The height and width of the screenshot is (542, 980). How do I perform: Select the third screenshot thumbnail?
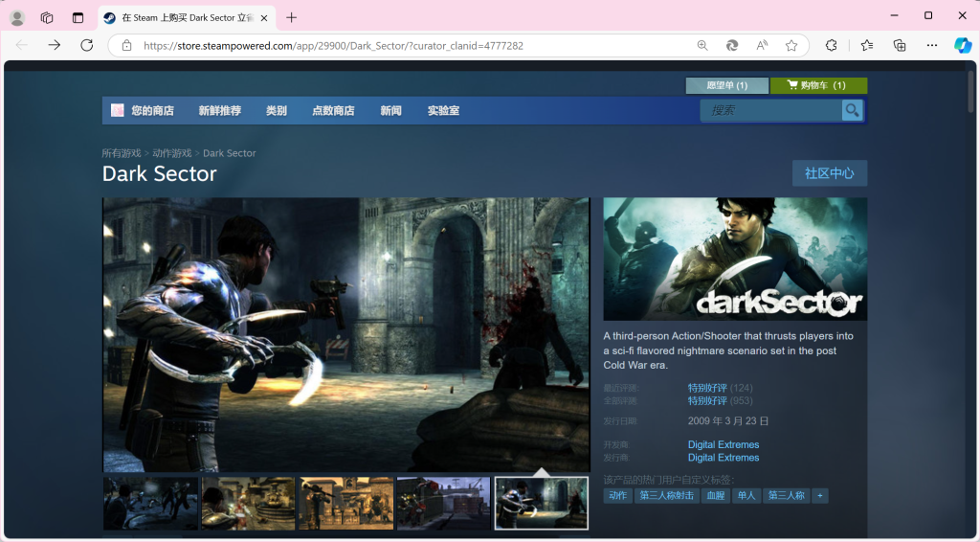tap(346, 504)
